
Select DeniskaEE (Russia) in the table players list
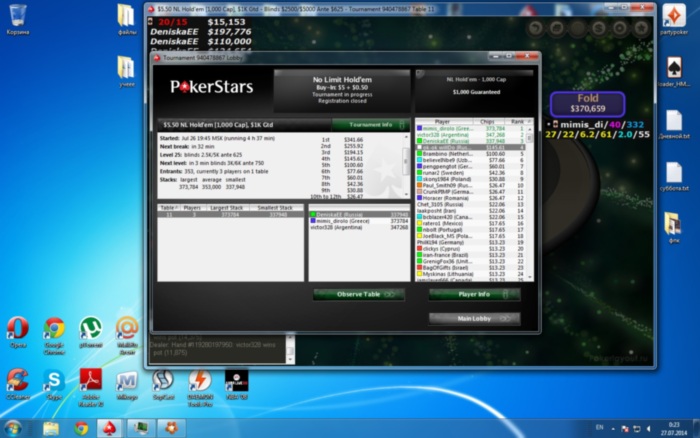pos(359,215)
